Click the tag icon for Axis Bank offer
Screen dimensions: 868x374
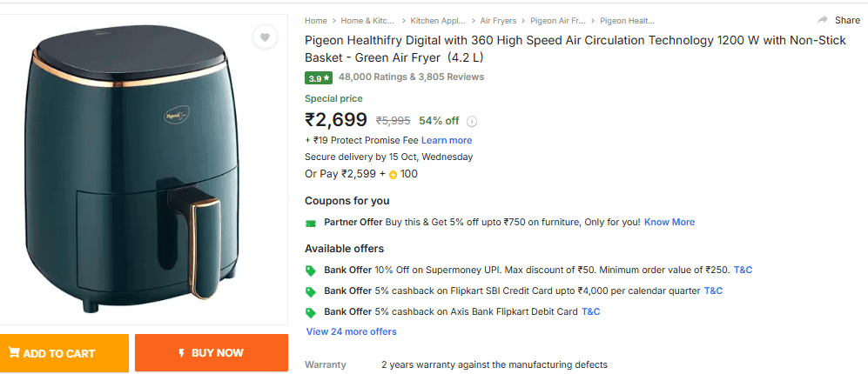coord(311,312)
